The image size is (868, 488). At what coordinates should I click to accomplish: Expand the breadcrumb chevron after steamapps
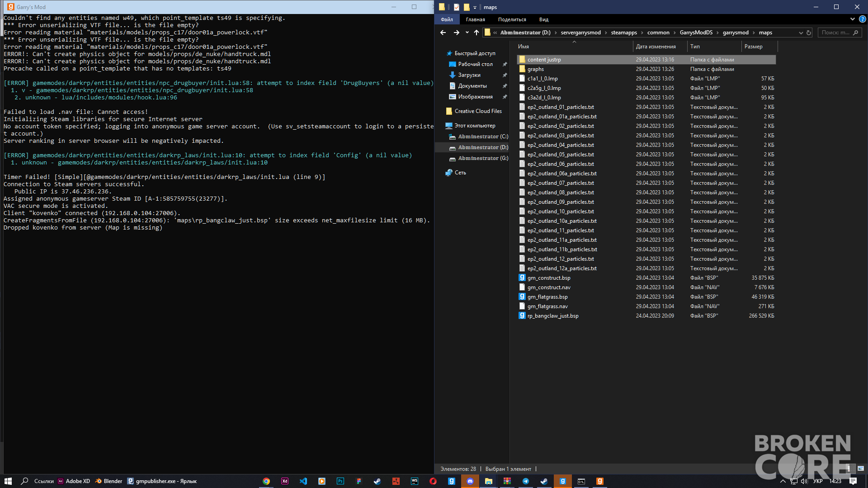tap(642, 33)
